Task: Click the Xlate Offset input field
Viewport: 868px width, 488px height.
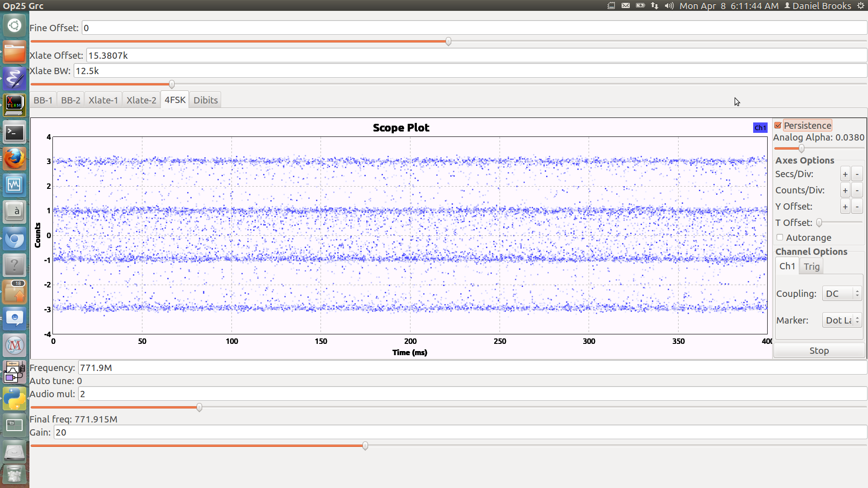Action: [476, 56]
